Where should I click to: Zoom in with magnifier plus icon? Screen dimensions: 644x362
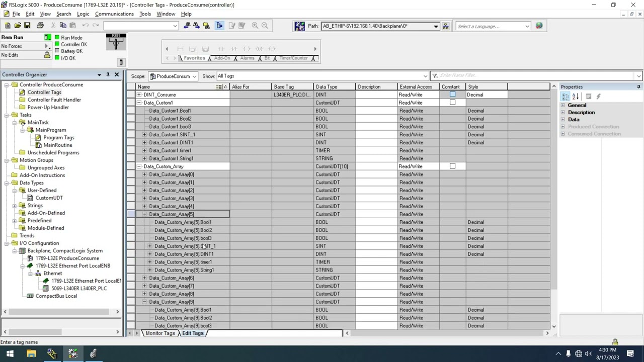point(255,26)
